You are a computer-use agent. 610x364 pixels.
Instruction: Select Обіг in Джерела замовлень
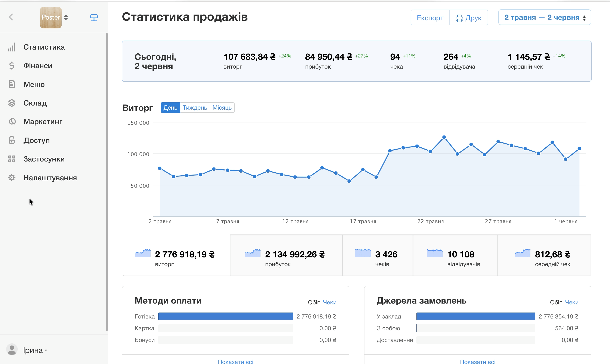(556, 302)
